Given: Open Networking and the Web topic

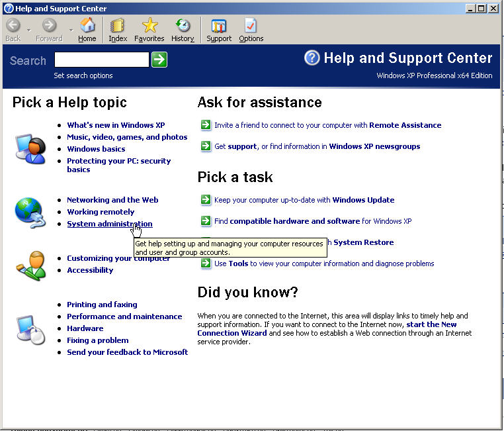Looking at the screenshot, I should click(x=112, y=200).
